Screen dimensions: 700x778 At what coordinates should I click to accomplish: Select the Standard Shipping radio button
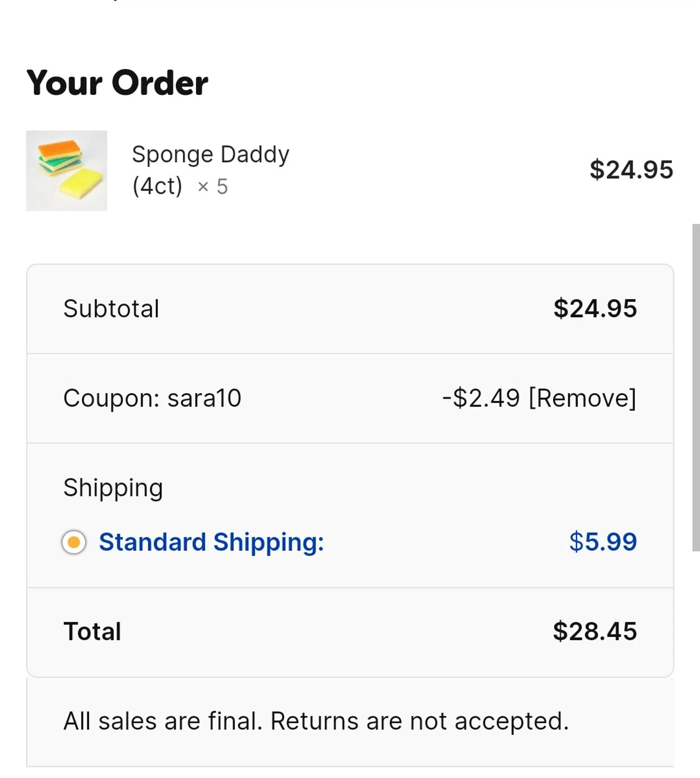(74, 543)
